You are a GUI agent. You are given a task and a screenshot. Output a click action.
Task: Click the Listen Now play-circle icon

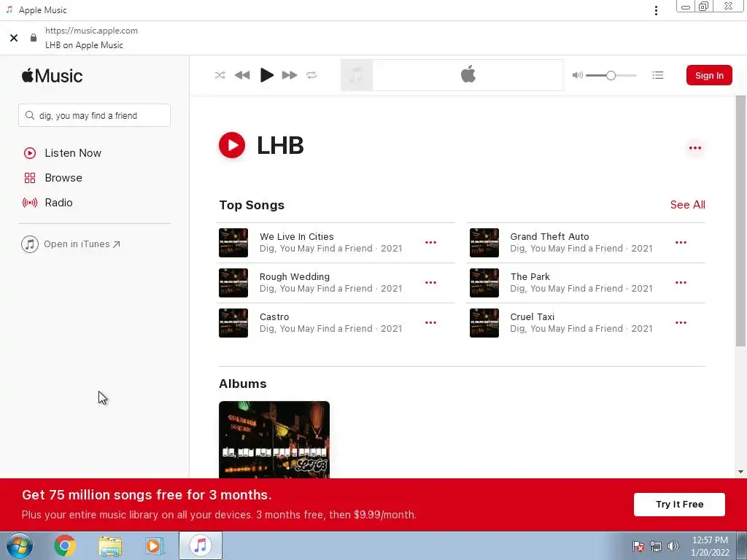coord(29,153)
